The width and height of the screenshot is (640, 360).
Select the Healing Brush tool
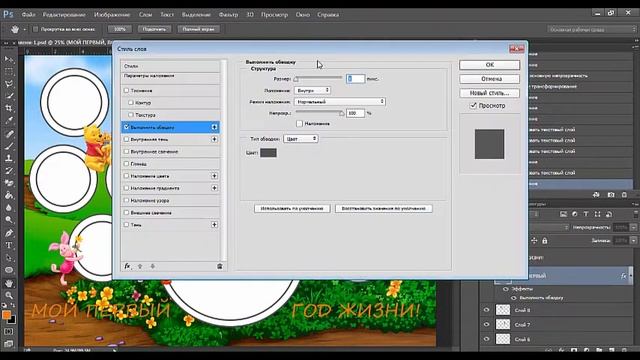(9, 134)
